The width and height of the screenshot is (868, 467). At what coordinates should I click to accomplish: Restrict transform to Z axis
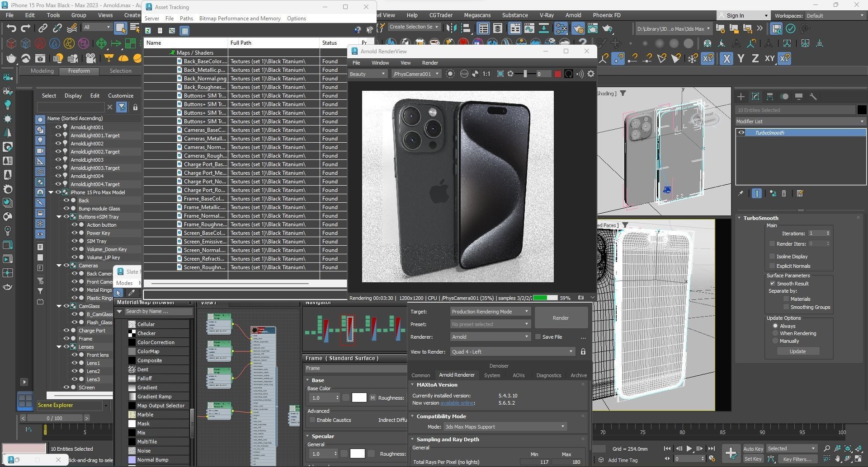coord(755,59)
